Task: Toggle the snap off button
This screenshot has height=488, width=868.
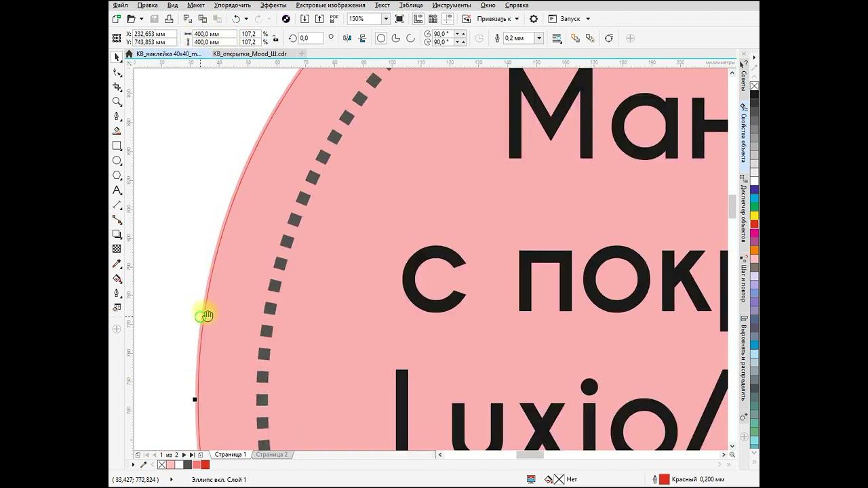Action: coord(467,19)
